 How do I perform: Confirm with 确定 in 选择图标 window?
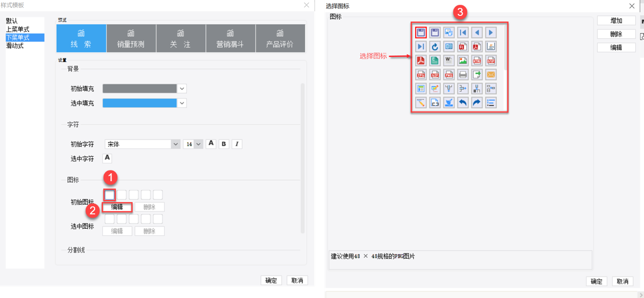click(x=596, y=281)
